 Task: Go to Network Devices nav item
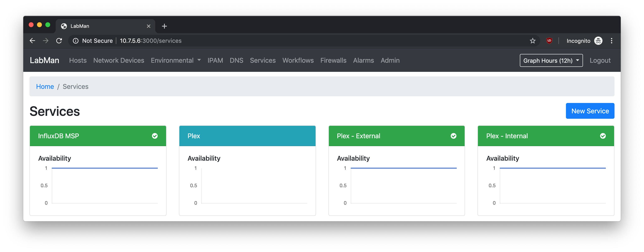coord(119,60)
